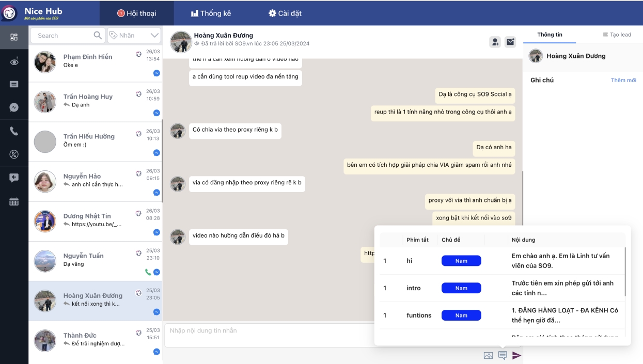The width and height of the screenshot is (643, 364).
Task: Select the 'hi' quick reply row
Action: pos(502,261)
